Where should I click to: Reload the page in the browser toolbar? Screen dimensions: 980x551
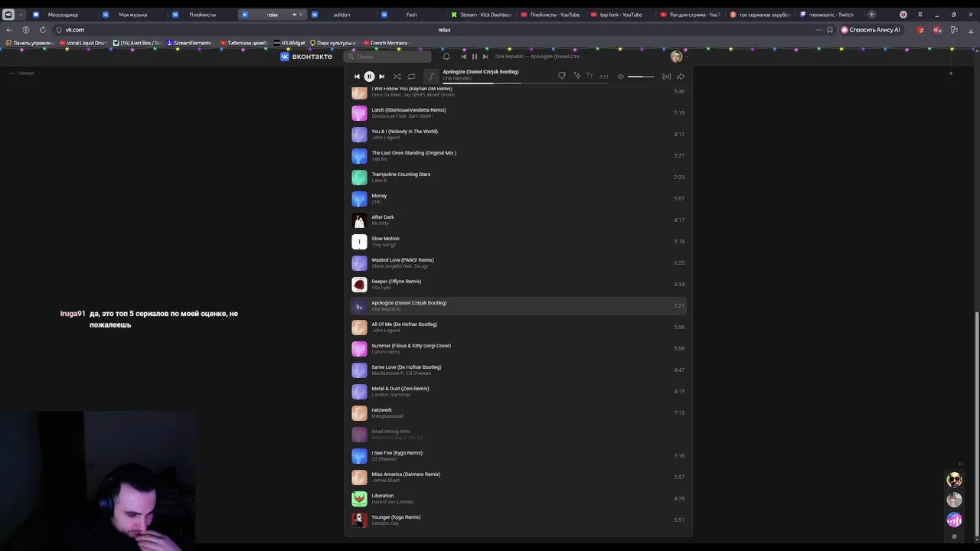[x=42, y=30]
